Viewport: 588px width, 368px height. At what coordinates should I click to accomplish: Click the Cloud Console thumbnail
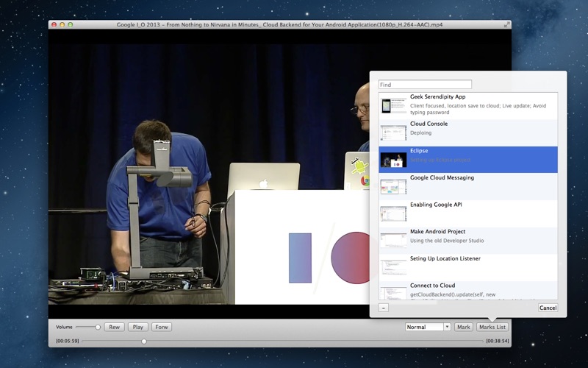(393, 133)
